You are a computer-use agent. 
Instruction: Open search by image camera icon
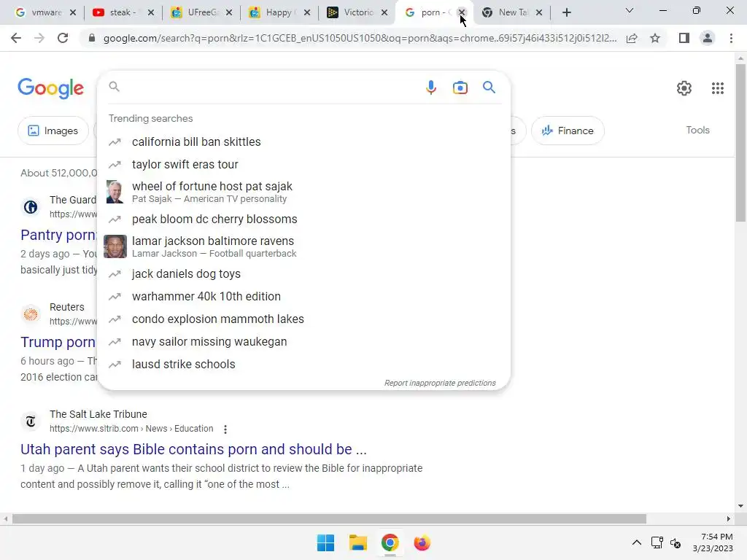coord(460,87)
